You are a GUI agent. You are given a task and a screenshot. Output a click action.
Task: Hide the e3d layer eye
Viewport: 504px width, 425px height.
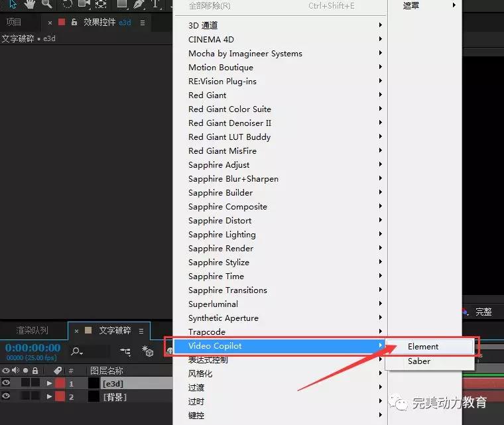click(6, 383)
